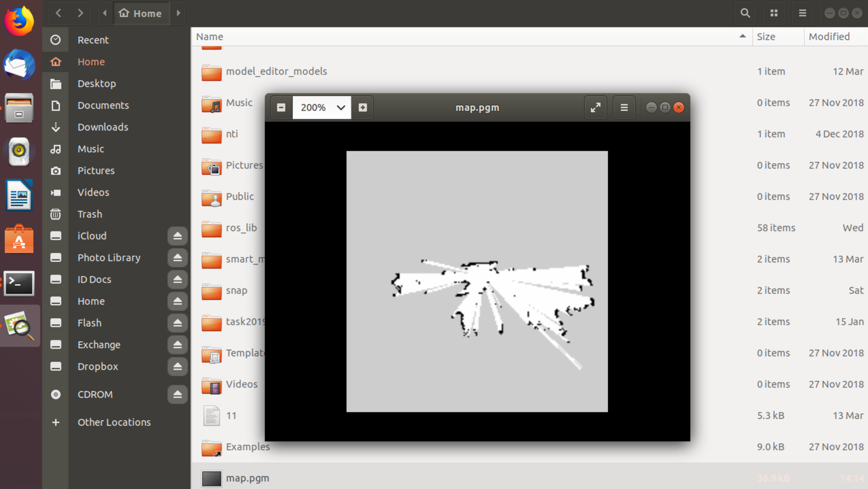Select the map.pgm file row
This screenshot has height=489, width=868.
pos(247,478)
